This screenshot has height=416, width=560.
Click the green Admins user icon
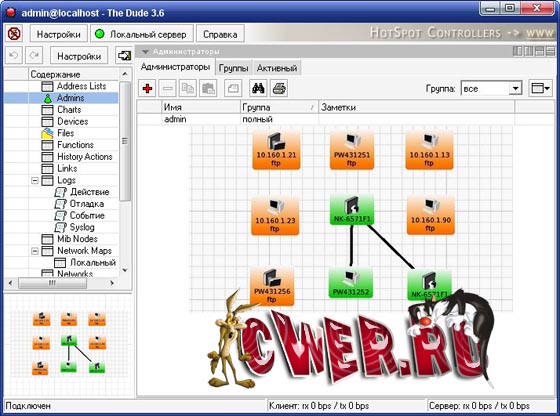[x=48, y=98]
